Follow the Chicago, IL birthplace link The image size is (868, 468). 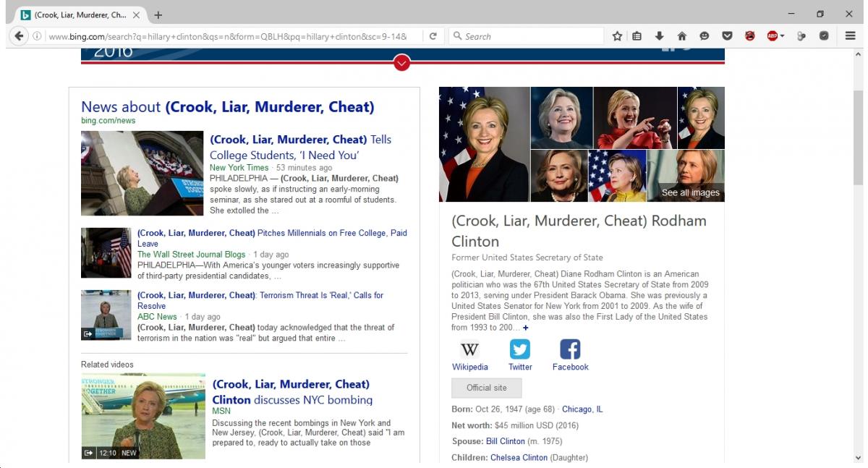click(582, 409)
